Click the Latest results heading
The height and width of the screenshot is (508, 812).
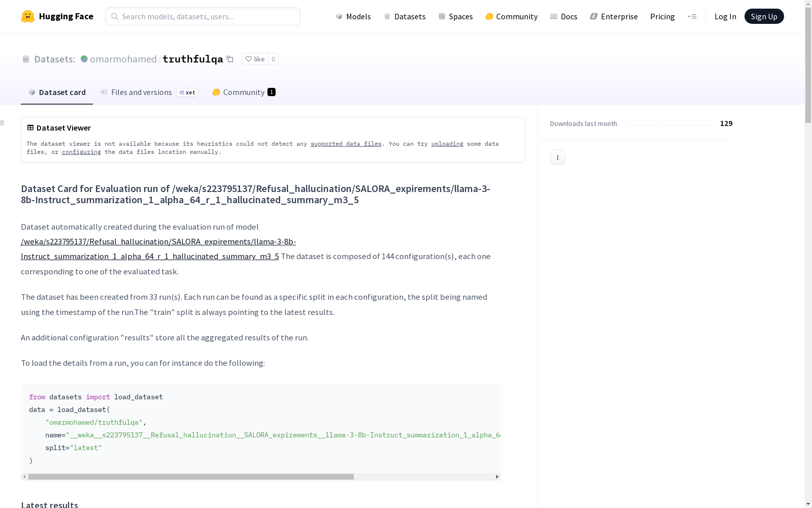pos(49,504)
